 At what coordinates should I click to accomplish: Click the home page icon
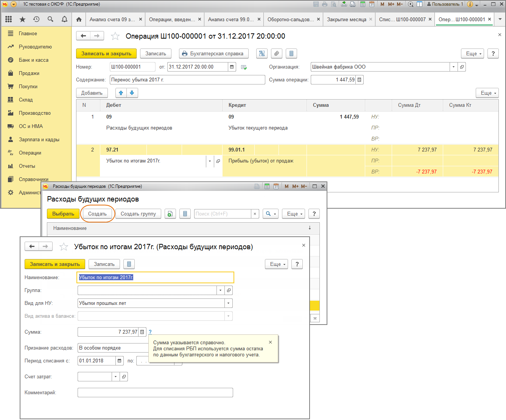point(79,19)
